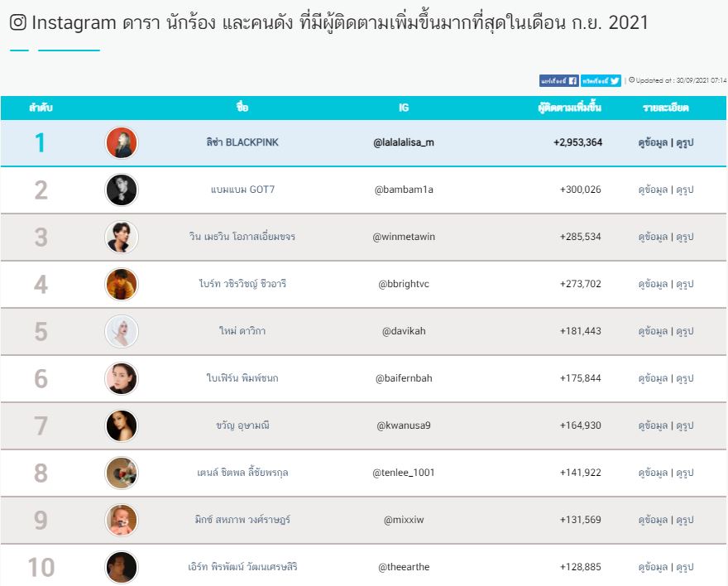Open Lisa BLACKPINK's profile picture
The width and height of the screenshot is (728, 586).
(x=122, y=142)
